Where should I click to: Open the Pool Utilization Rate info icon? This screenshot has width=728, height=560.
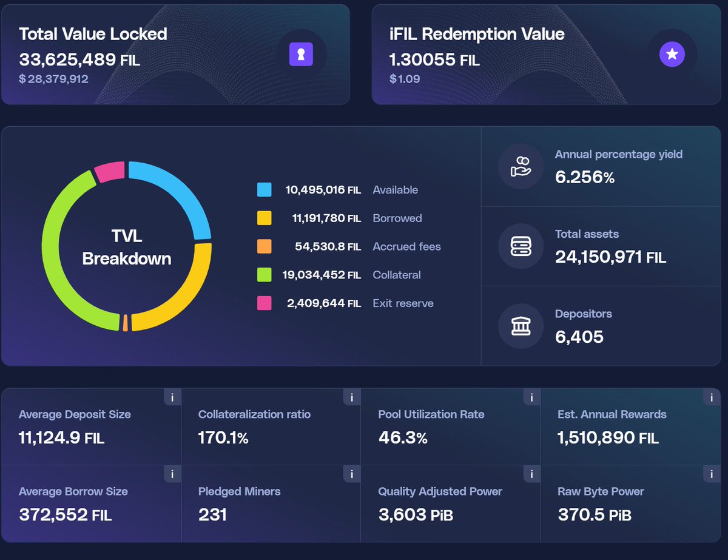531,397
